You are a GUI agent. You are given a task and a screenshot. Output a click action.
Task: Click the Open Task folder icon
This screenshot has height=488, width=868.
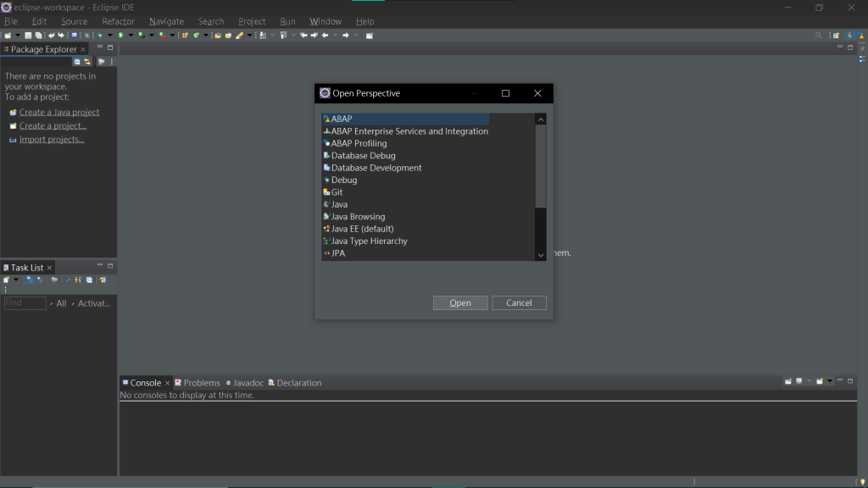[x=228, y=36]
